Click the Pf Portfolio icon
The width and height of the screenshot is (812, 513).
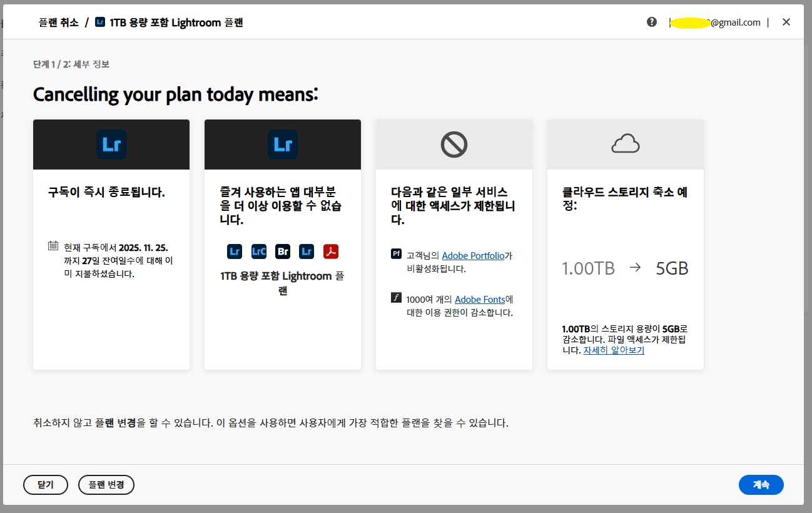coord(396,254)
